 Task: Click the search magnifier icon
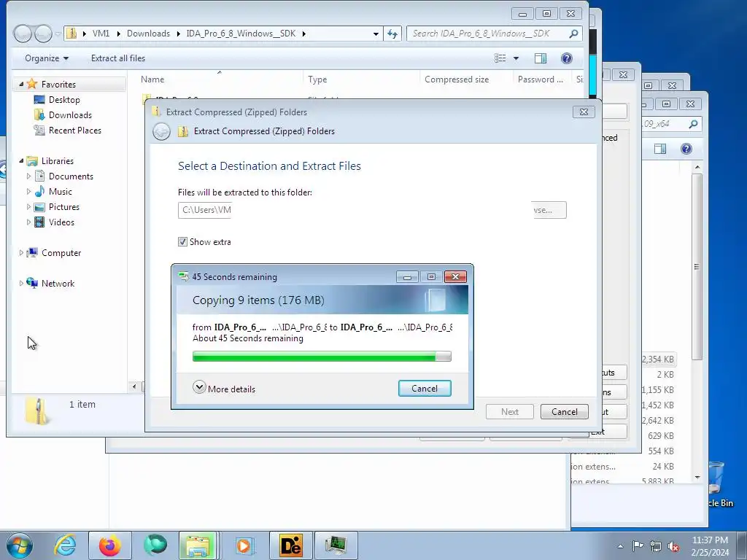[573, 34]
